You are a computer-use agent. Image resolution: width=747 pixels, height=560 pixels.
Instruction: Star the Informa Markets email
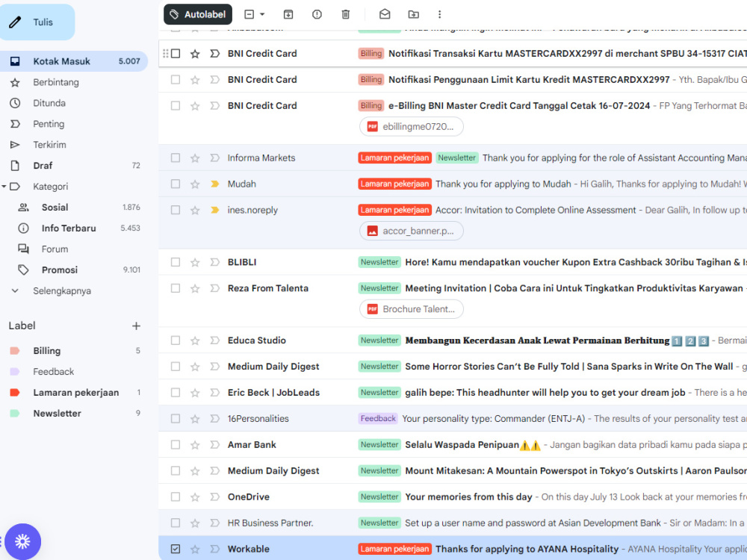tap(195, 158)
